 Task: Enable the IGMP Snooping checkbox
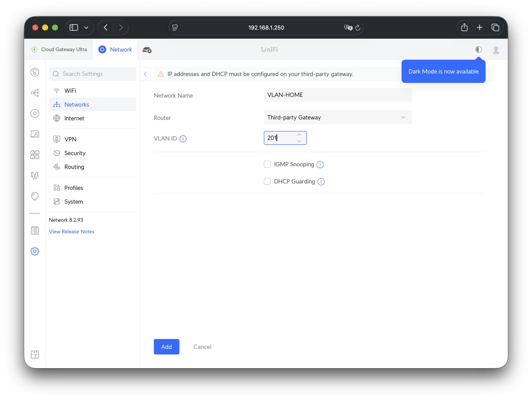(267, 164)
